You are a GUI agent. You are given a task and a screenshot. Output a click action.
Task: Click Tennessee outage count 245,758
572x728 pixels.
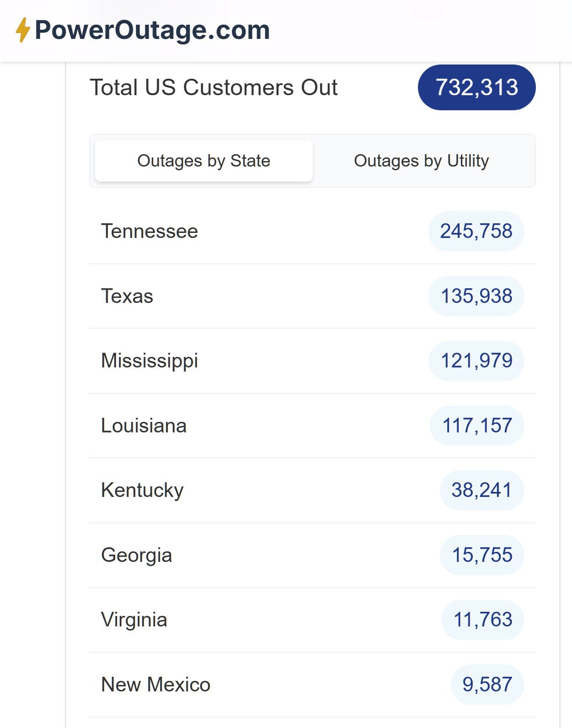476,231
